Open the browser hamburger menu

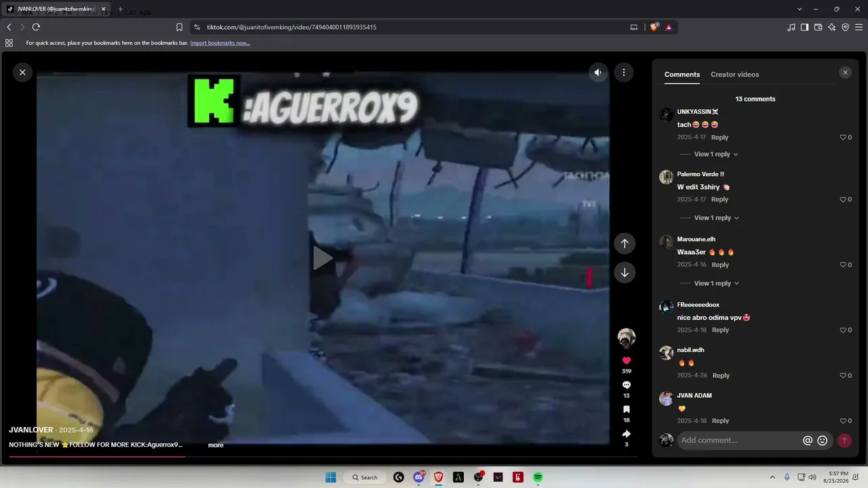click(x=859, y=27)
